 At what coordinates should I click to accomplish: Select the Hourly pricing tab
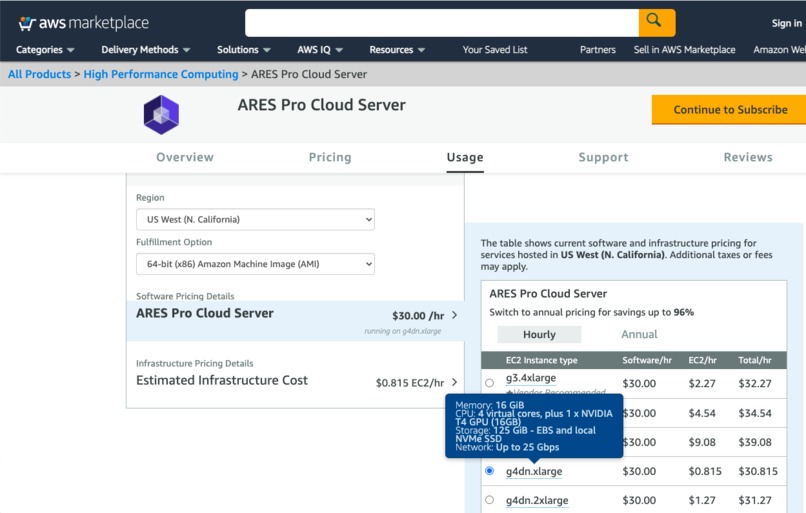[x=539, y=335]
